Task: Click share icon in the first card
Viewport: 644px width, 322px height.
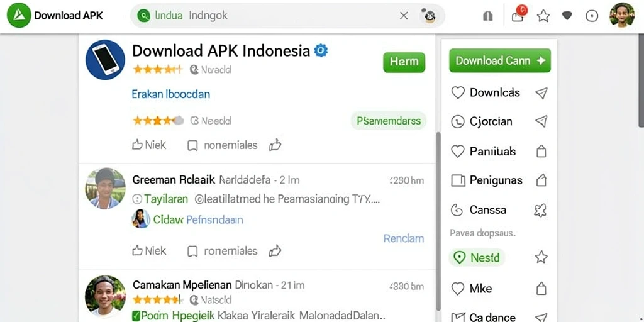Action: [275, 145]
